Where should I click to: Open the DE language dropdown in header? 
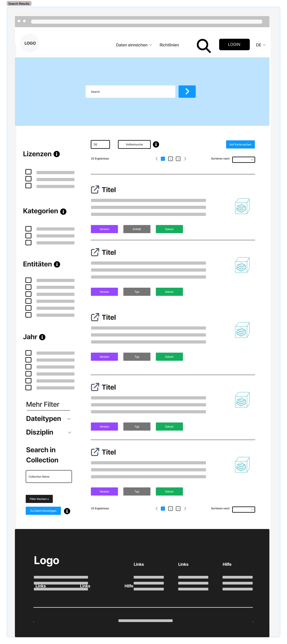coord(261,45)
